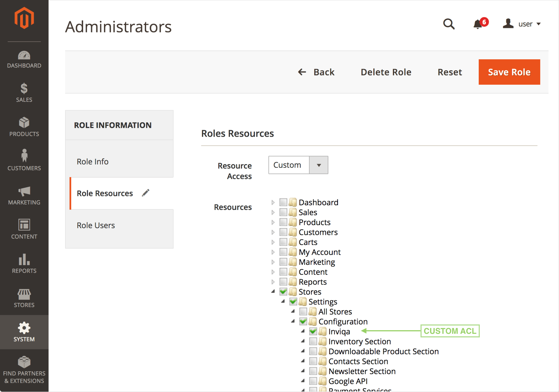Viewport: 559px width, 392px height.
Task: Switch to the Role Info tab
Action: coord(93,162)
